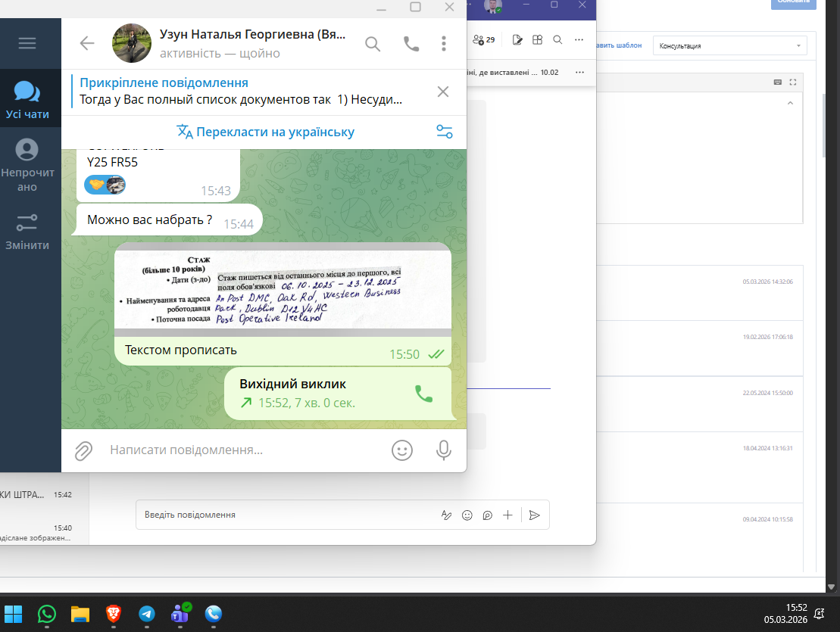Click caption Текстом прописать
Viewport: 840px width, 632px height.
180,350
